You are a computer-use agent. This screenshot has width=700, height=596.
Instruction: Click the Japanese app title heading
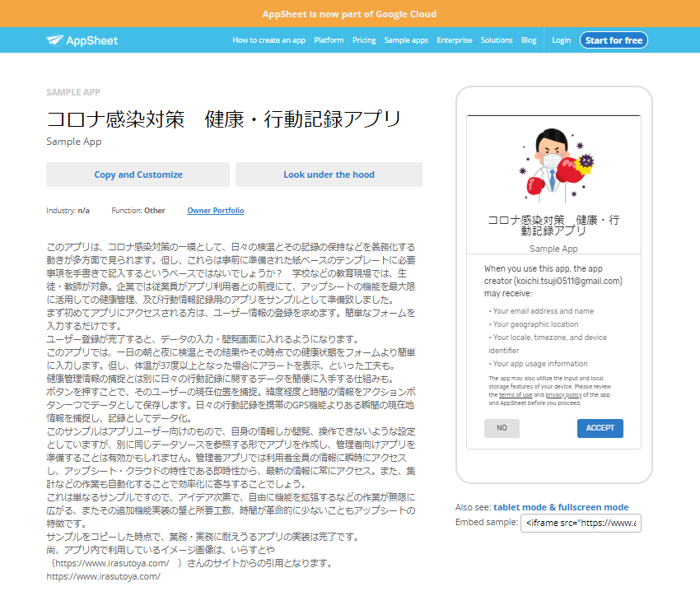point(224,119)
